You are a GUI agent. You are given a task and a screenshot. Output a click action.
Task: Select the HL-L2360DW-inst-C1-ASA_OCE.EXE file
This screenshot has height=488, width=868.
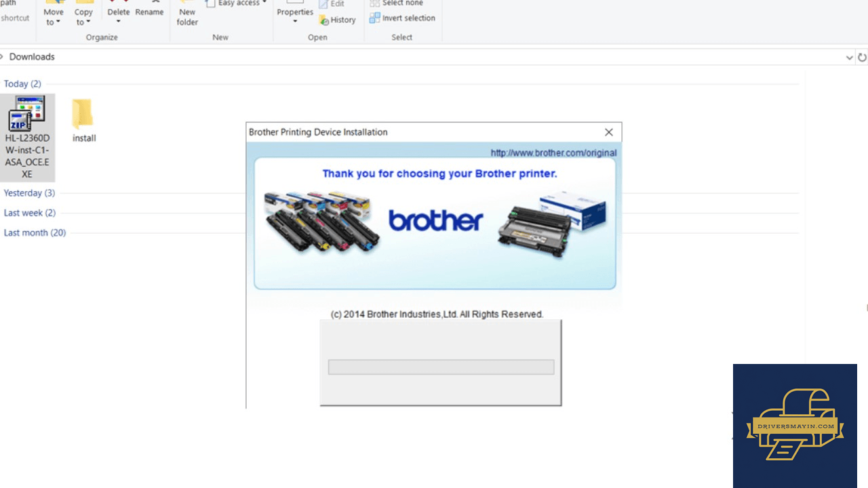tap(27, 138)
